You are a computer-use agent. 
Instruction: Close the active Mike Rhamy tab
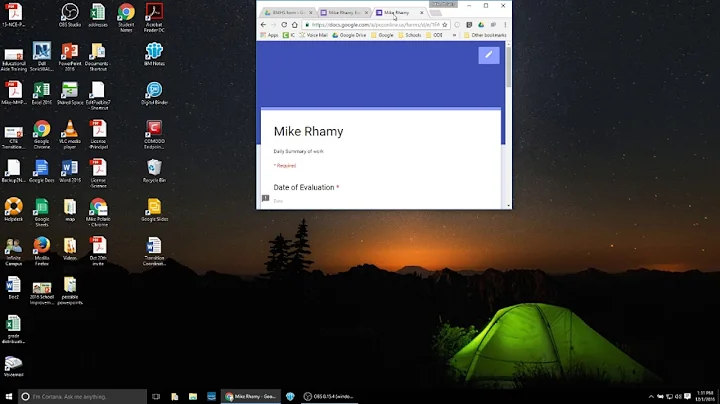[422, 12]
